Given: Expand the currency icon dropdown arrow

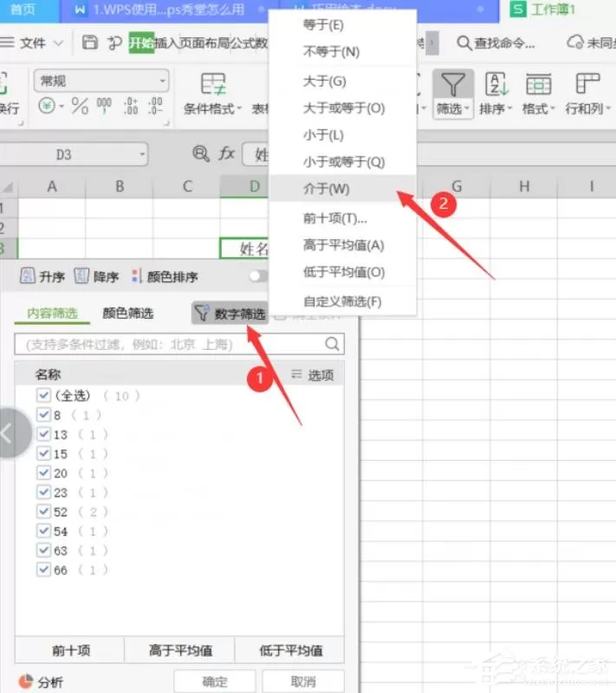Looking at the screenshot, I should pyautogui.click(x=62, y=106).
